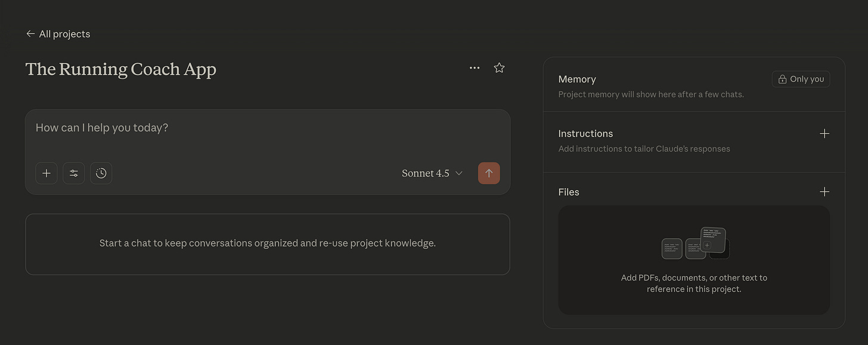Click the chevron next to Sonnet 4.5
Viewport: 868px width, 345px height.
(x=459, y=173)
